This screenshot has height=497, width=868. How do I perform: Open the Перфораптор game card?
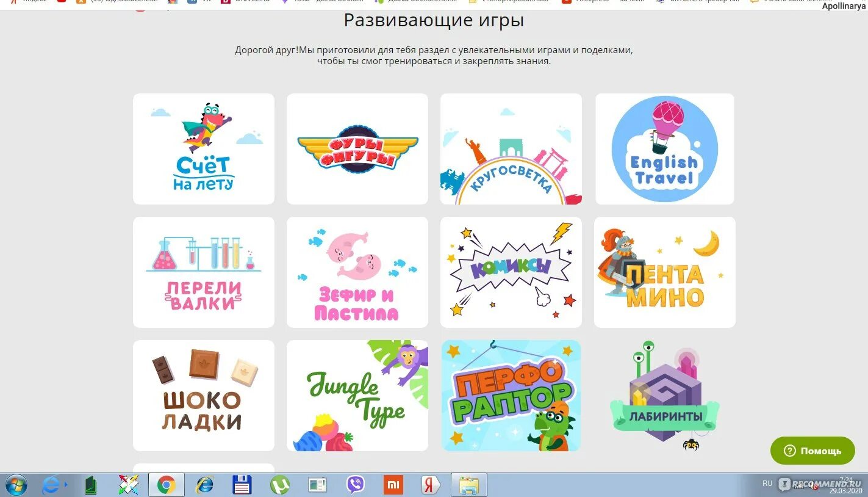click(x=511, y=396)
